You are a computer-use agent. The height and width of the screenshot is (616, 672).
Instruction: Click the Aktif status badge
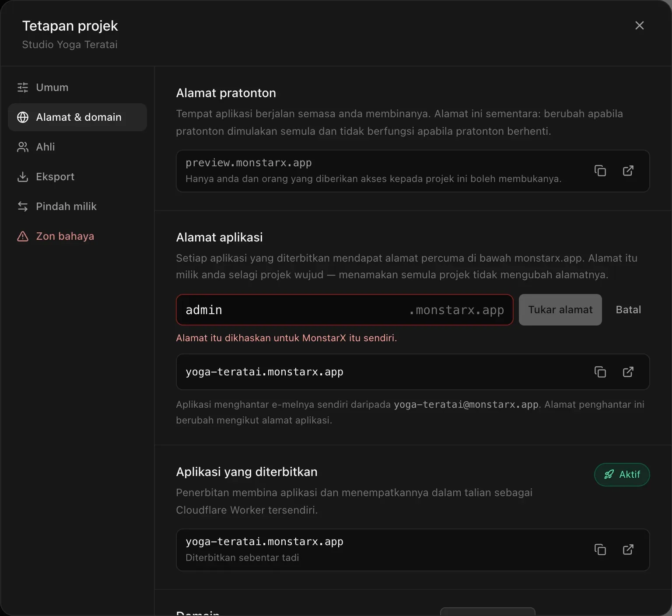622,475
